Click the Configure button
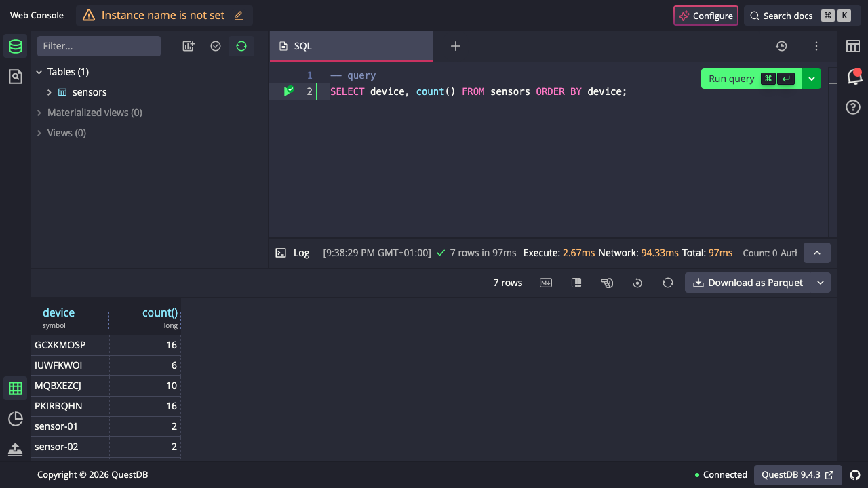The image size is (868, 488). 706,16
